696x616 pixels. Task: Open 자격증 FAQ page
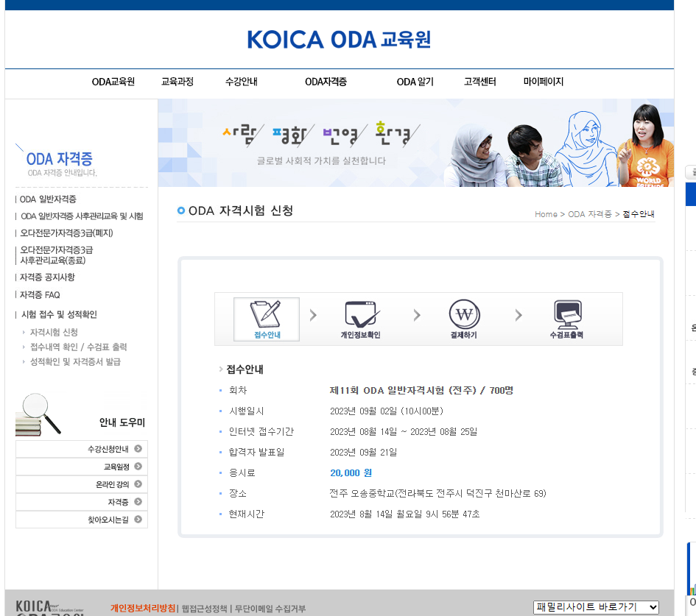pyautogui.click(x=40, y=295)
